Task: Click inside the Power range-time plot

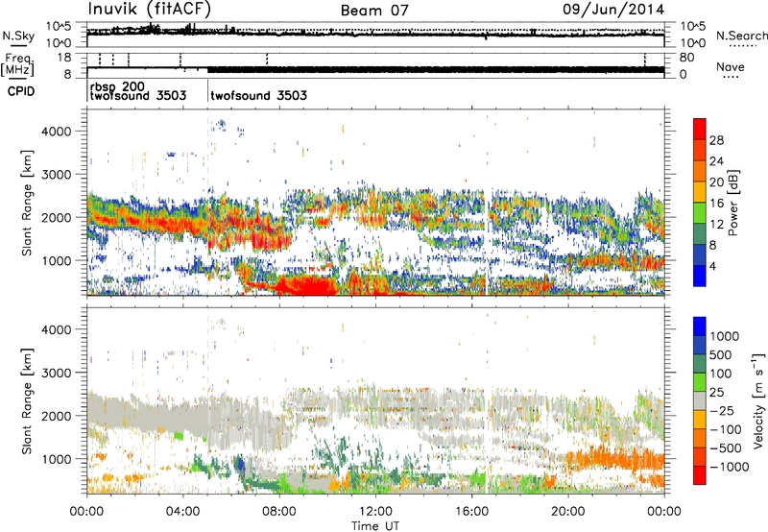Action: [x=375, y=203]
